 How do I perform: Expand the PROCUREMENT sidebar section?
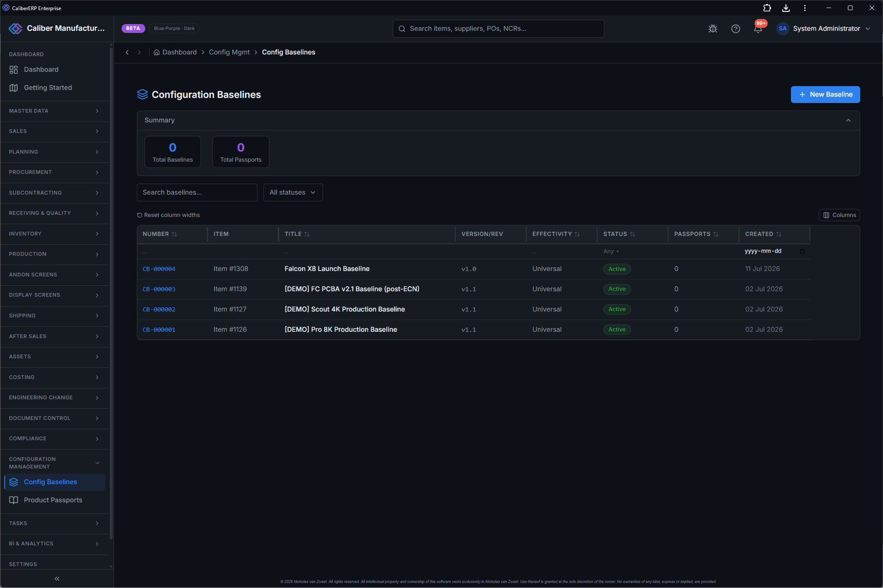(54, 172)
